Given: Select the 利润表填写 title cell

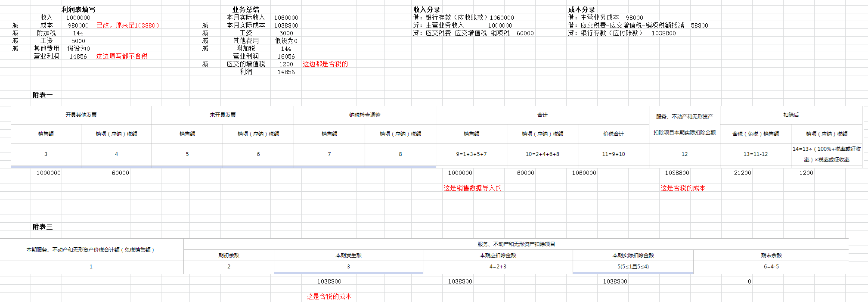Looking at the screenshot, I should tap(78, 9).
